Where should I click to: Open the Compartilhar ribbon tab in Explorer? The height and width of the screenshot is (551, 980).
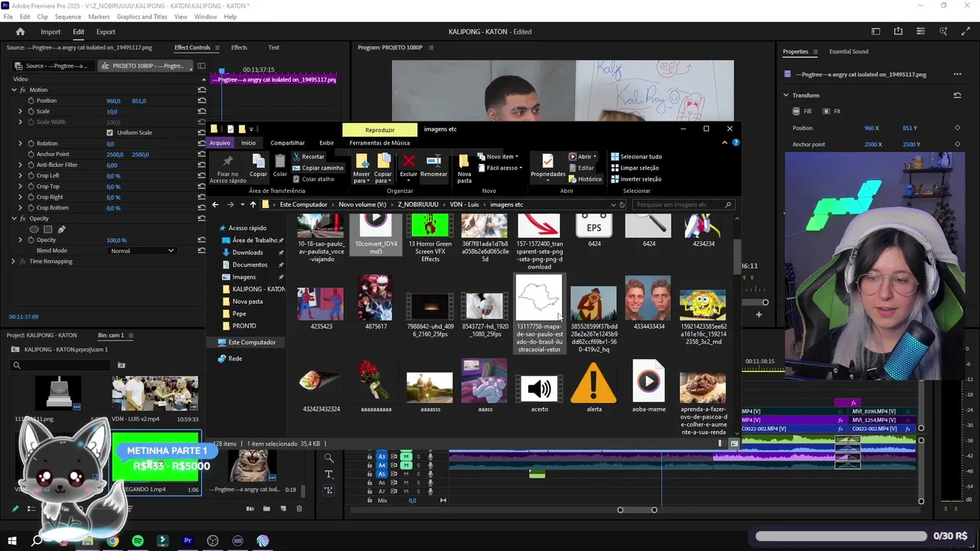point(287,142)
